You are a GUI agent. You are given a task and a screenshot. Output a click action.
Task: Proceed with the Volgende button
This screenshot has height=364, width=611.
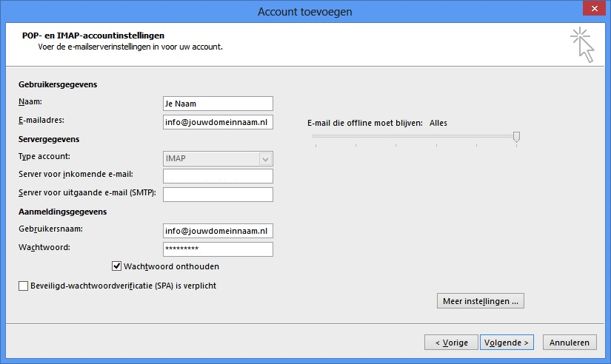[507, 343]
